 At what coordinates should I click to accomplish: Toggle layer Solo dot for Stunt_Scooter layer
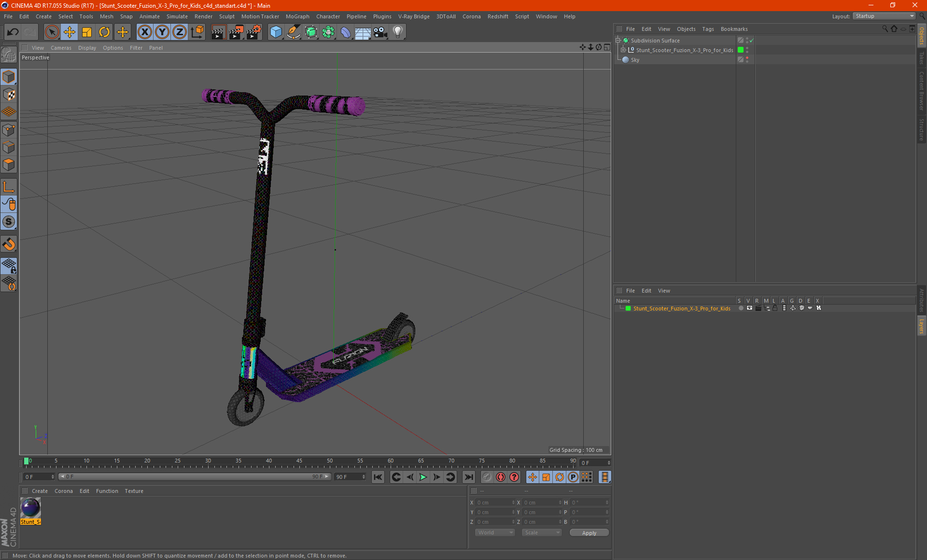[x=741, y=308]
